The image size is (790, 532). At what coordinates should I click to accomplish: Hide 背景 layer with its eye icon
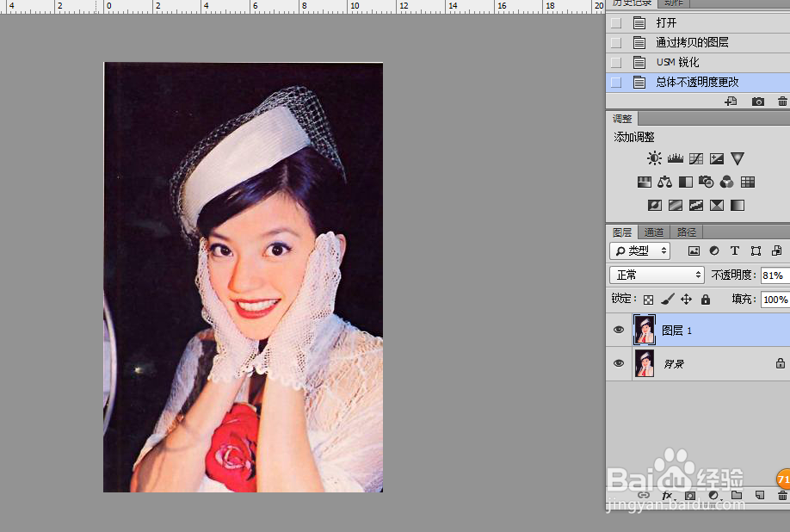click(619, 363)
